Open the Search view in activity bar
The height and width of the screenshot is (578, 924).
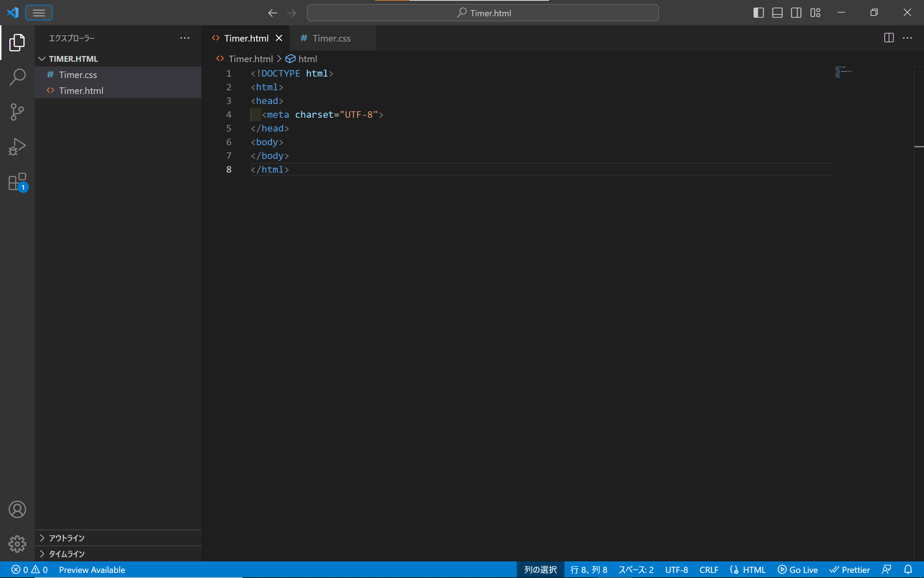(17, 77)
